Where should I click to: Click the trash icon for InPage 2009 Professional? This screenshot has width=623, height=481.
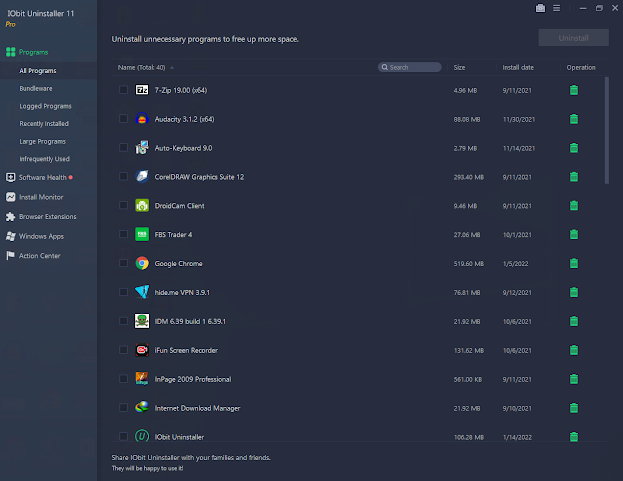pyautogui.click(x=574, y=379)
